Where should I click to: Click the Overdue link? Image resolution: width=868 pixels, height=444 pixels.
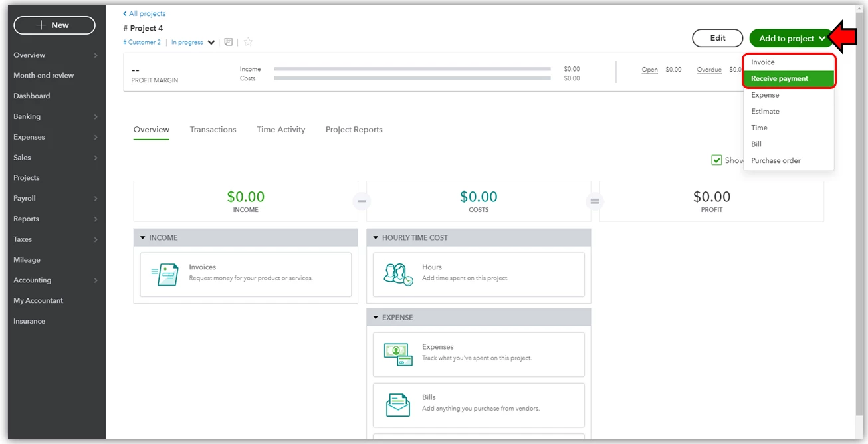point(708,70)
